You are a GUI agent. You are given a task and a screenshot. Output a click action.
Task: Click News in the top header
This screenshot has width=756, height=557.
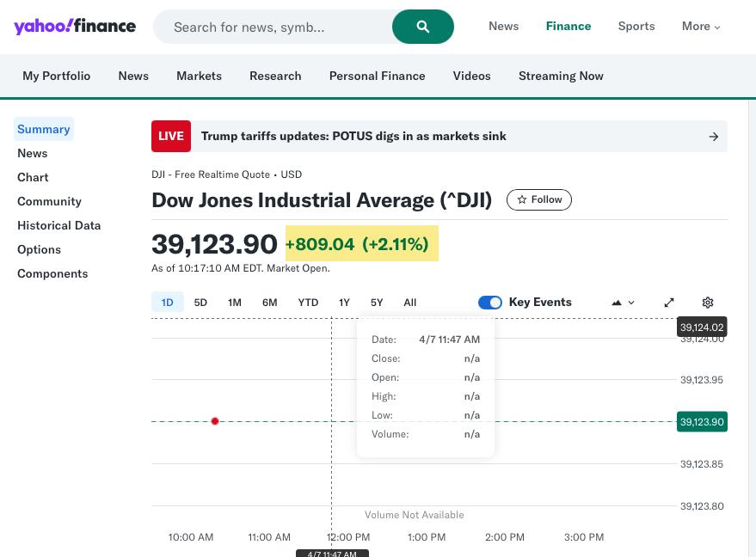503,27
